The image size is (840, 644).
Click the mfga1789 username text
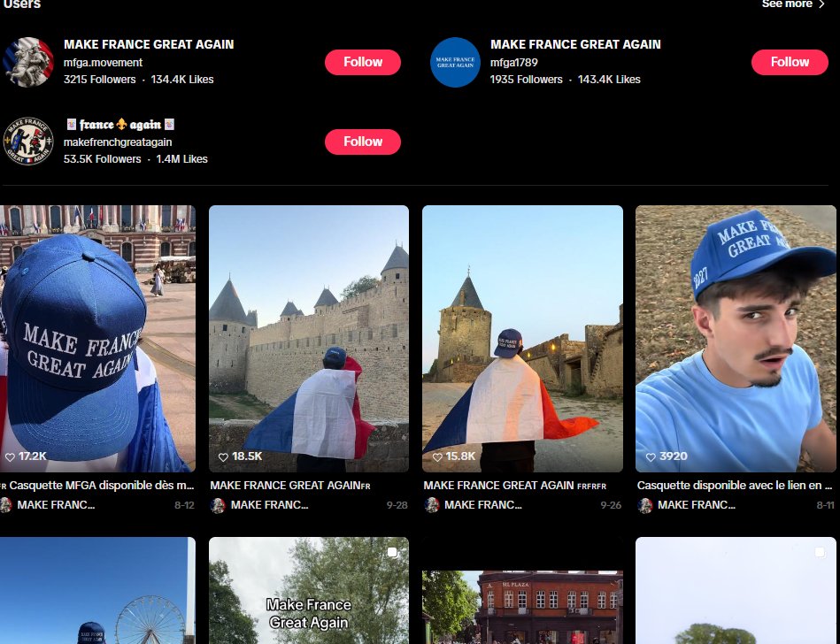[513, 63]
